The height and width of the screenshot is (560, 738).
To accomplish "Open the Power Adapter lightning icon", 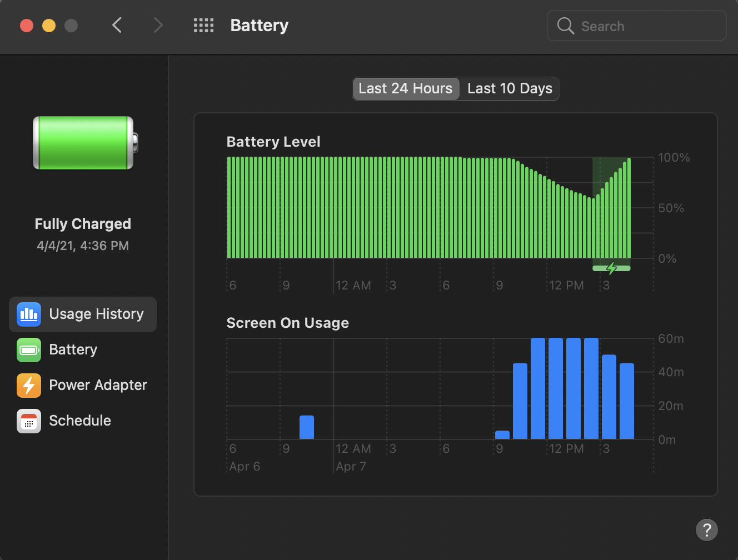I will click(x=29, y=386).
